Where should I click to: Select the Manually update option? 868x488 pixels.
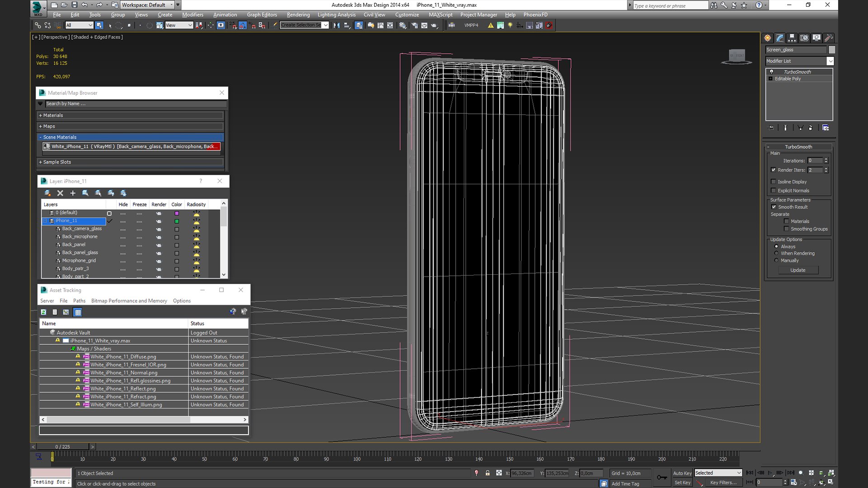point(777,261)
